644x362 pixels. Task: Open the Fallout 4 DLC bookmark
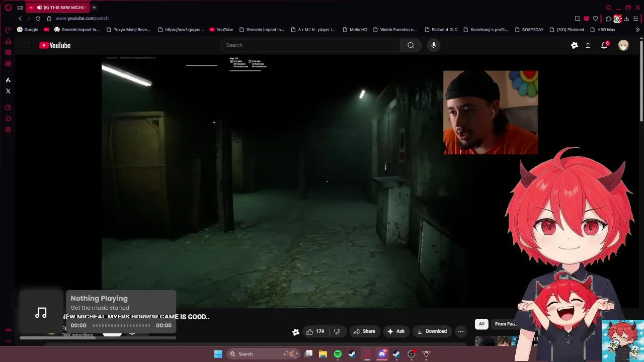coord(441,30)
